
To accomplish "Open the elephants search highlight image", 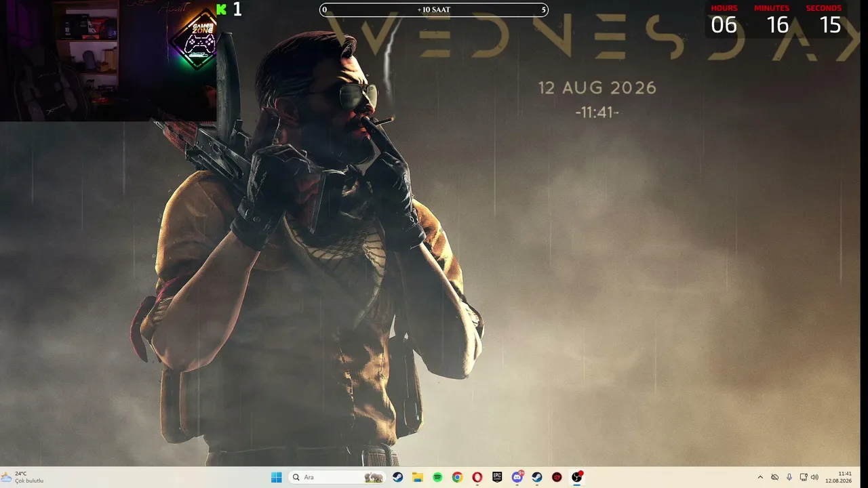I will click(373, 477).
